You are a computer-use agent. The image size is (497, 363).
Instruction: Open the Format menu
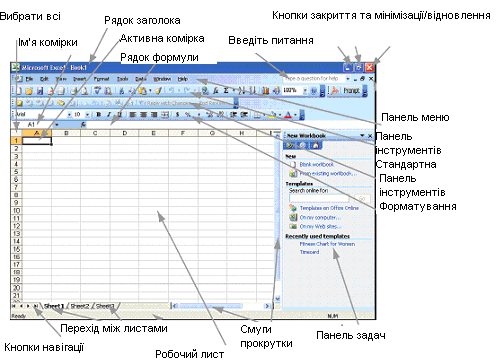(x=101, y=79)
